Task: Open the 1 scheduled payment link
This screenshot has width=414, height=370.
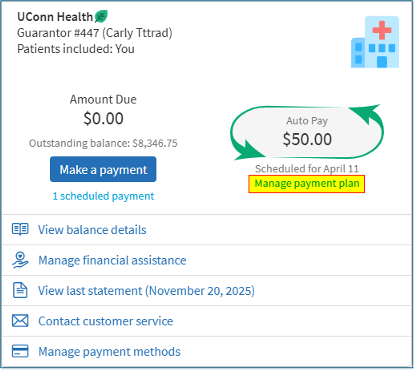Action: [x=103, y=196]
